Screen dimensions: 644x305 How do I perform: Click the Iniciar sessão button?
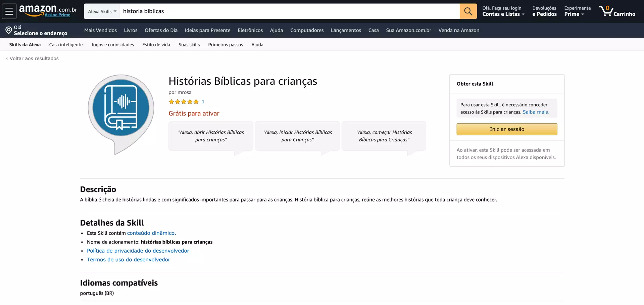pos(507,129)
